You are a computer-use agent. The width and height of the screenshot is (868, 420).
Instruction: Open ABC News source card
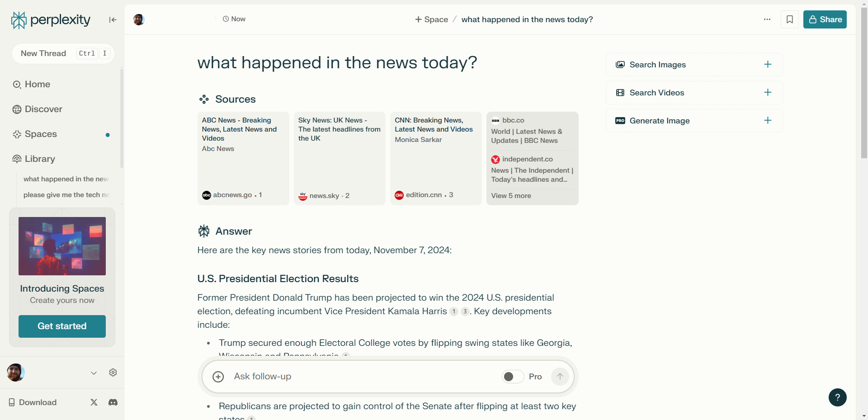(243, 158)
